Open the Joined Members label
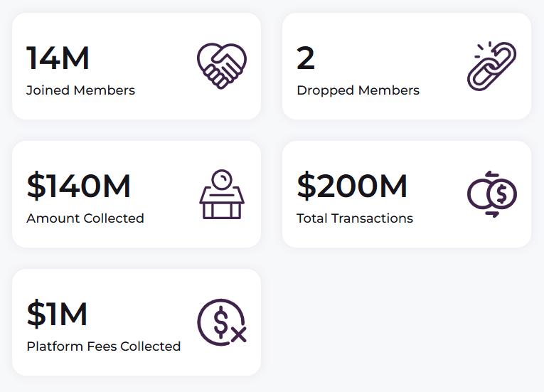544x392 pixels. point(80,90)
